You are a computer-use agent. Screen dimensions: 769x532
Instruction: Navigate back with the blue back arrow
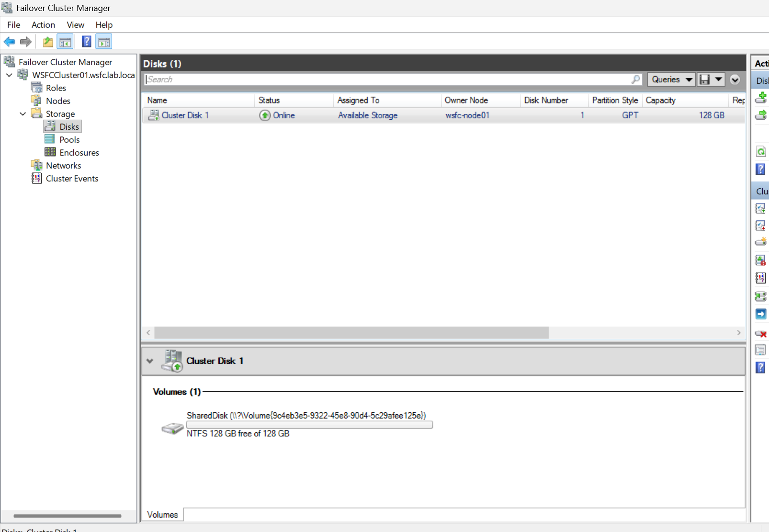coord(10,42)
